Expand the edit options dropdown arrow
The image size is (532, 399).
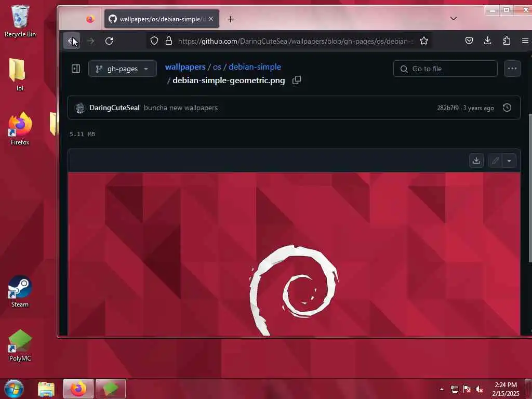point(509,161)
